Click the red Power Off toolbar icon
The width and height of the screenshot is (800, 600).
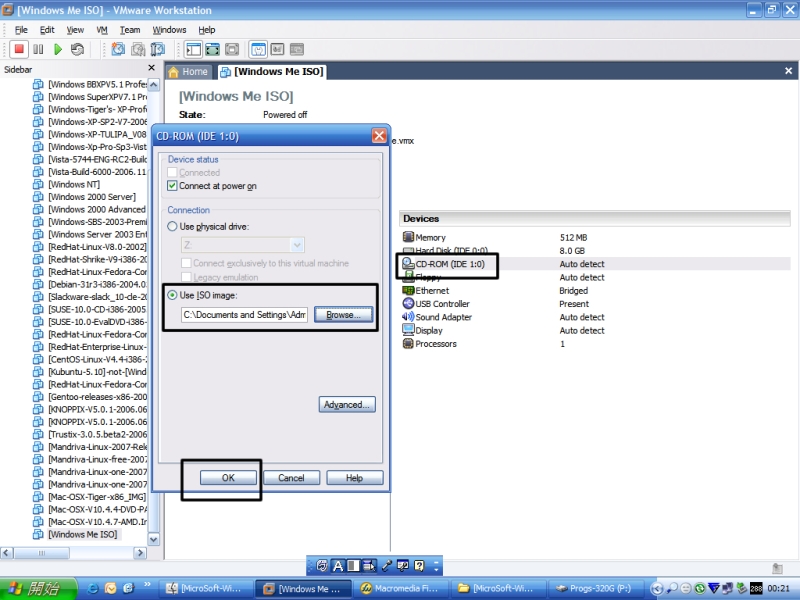[x=19, y=49]
